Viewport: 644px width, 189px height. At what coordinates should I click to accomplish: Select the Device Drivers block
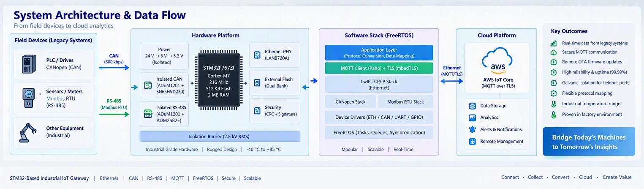tap(379, 117)
